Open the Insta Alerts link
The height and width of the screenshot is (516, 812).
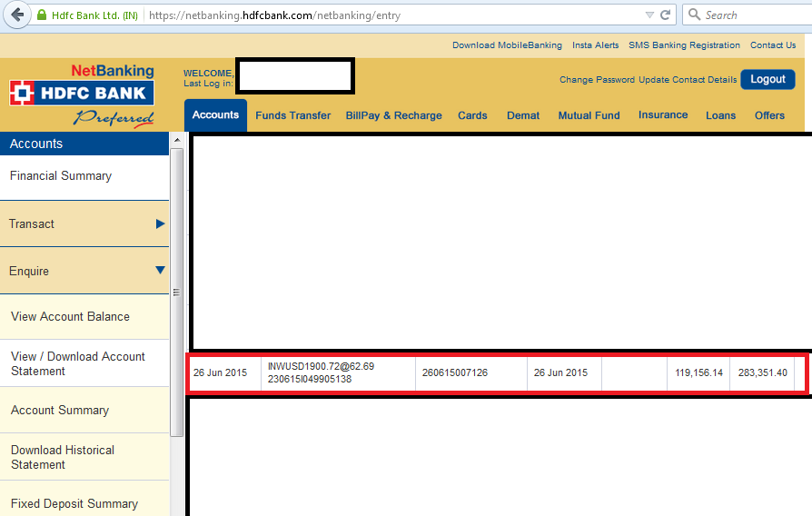point(596,45)
